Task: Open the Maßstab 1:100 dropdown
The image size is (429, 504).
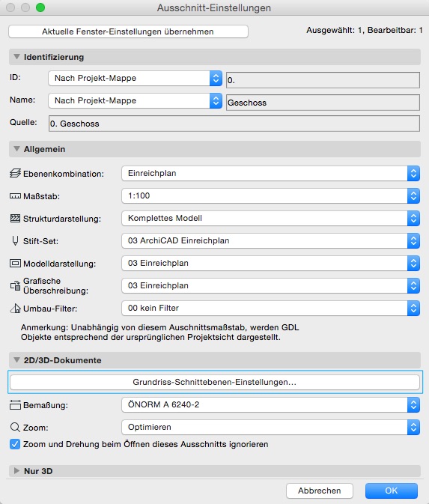Action: (270, 195)
